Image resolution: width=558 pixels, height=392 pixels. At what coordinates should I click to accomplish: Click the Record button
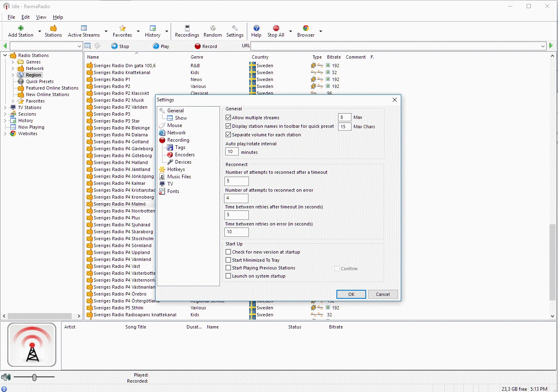[206, 46]
